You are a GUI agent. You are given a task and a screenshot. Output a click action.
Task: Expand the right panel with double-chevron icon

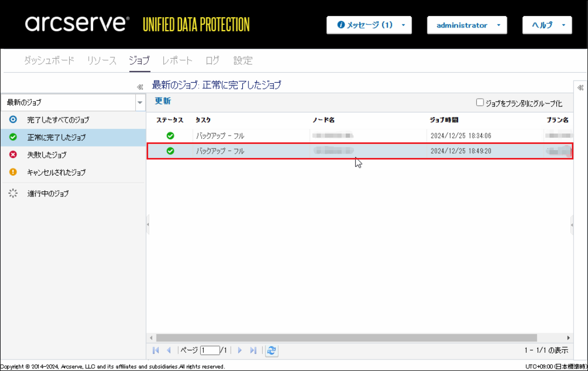(580, 87)
